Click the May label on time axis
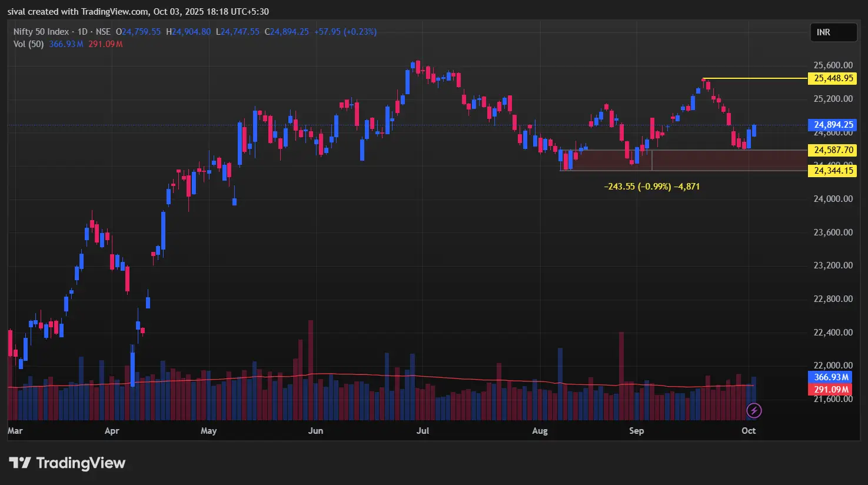The height and width of the screenshot is (485, 868). (209, 431)
